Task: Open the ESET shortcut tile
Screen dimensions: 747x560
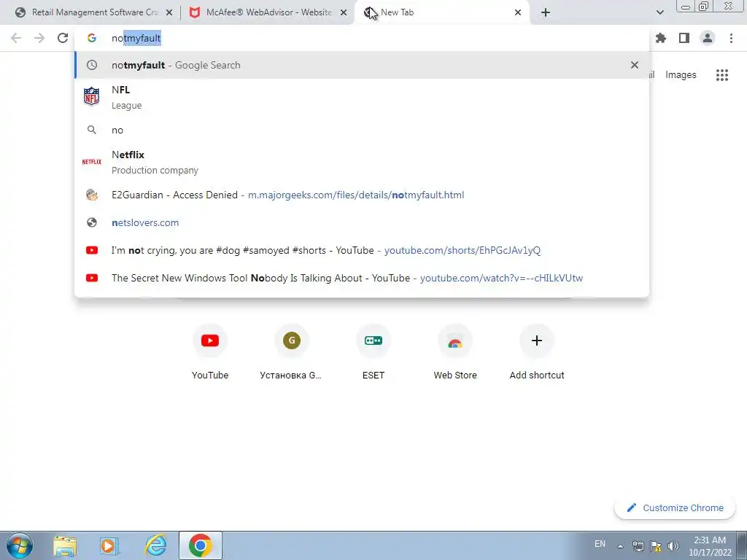Action: [373, 351]
